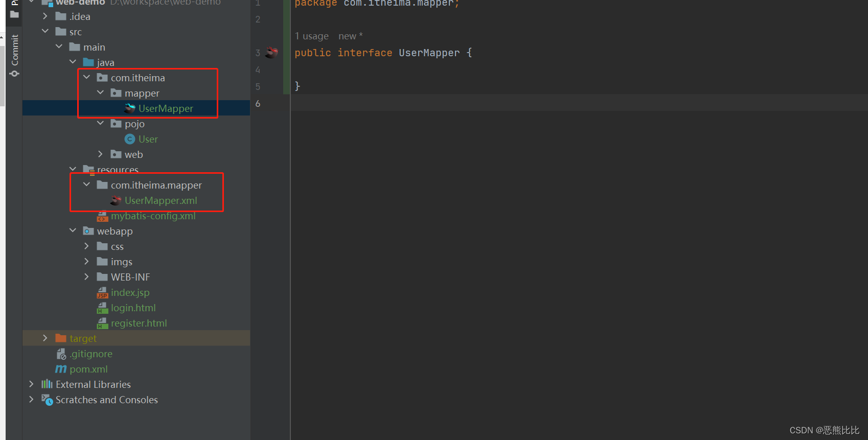Open login.html in the tree

pyautogui.click(x=133, y=308)
